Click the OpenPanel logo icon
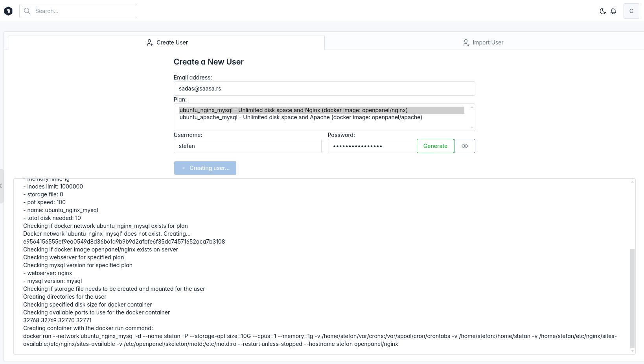Image resolution: width=644 pixels, height=364 pixels. 8,11
